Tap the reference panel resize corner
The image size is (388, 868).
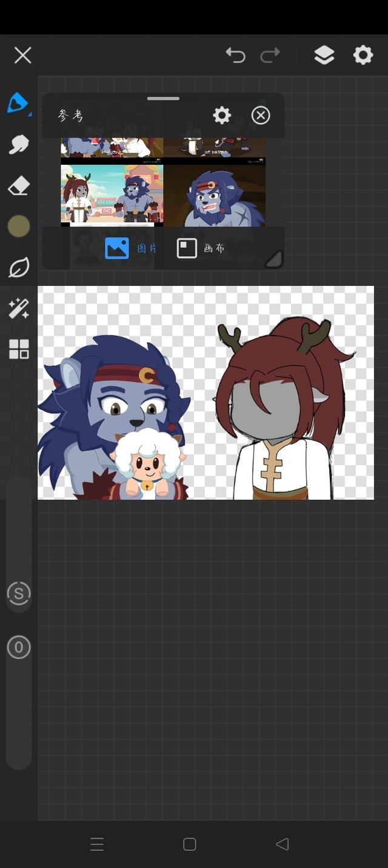click(274, 259)
